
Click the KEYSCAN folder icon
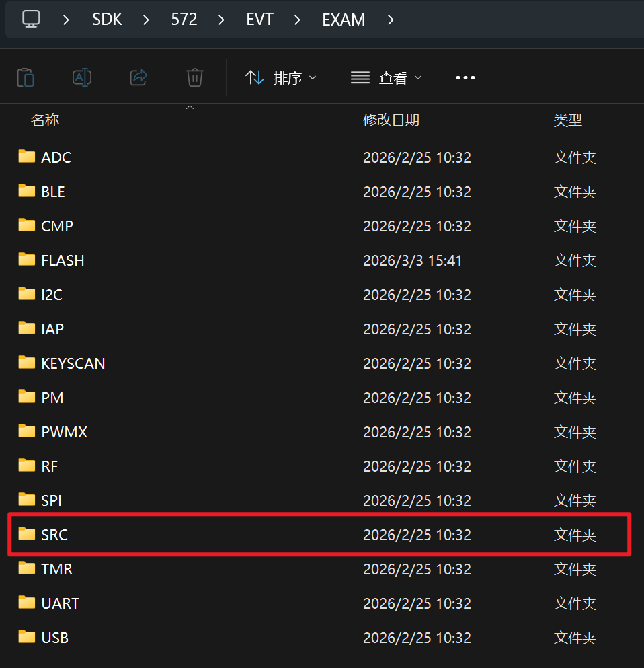click(27, 362)
